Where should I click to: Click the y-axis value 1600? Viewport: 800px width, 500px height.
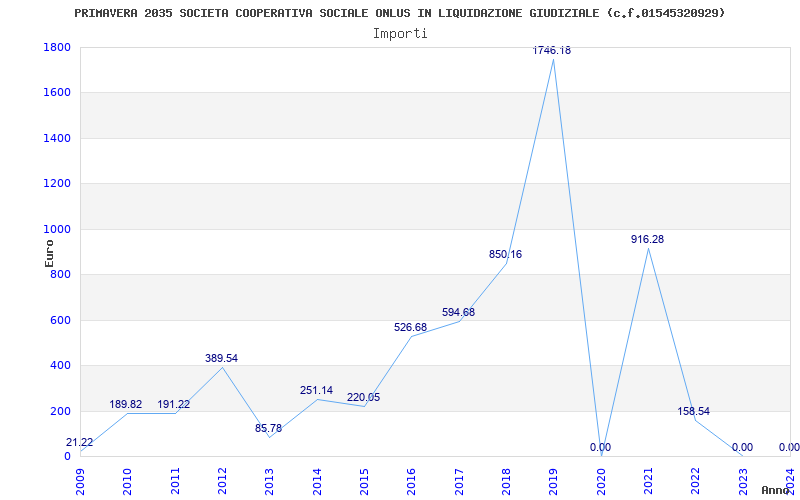(x=57, y=93)
